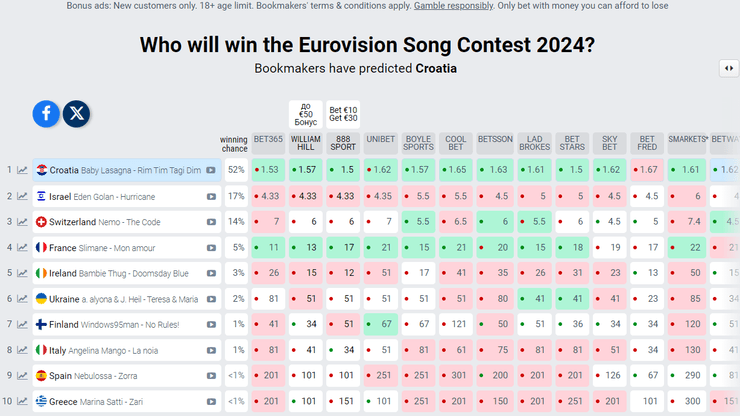Click the Croatia 1.53 odds at BET365

coord(268,170)
